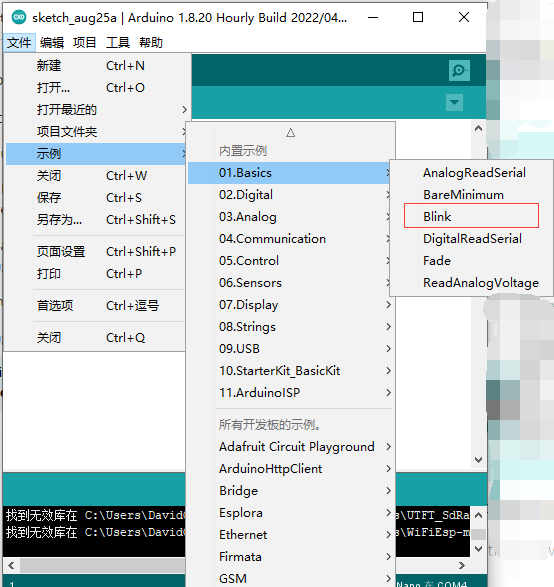Expand the Ethernet library examples

[290, 535]
